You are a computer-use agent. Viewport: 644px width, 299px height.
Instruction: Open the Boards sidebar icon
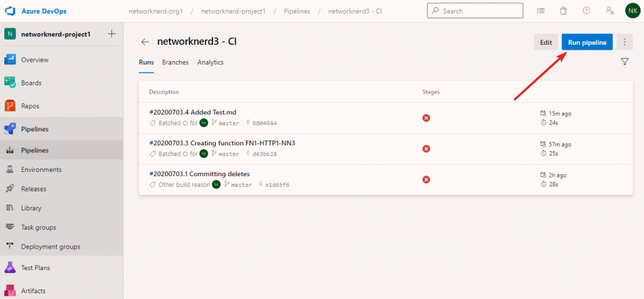(x=10, y=82)
